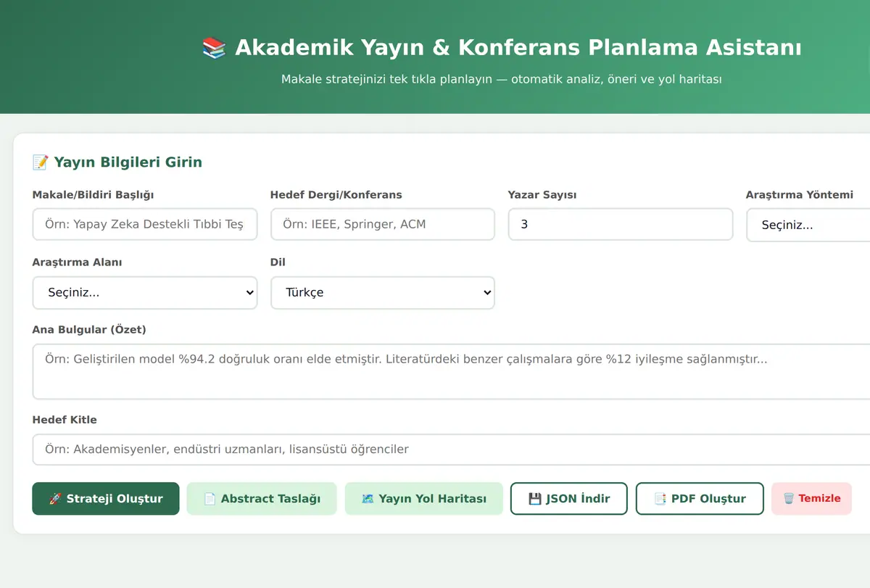Click the document icon on Abstract Taslağı

point(210,499)
